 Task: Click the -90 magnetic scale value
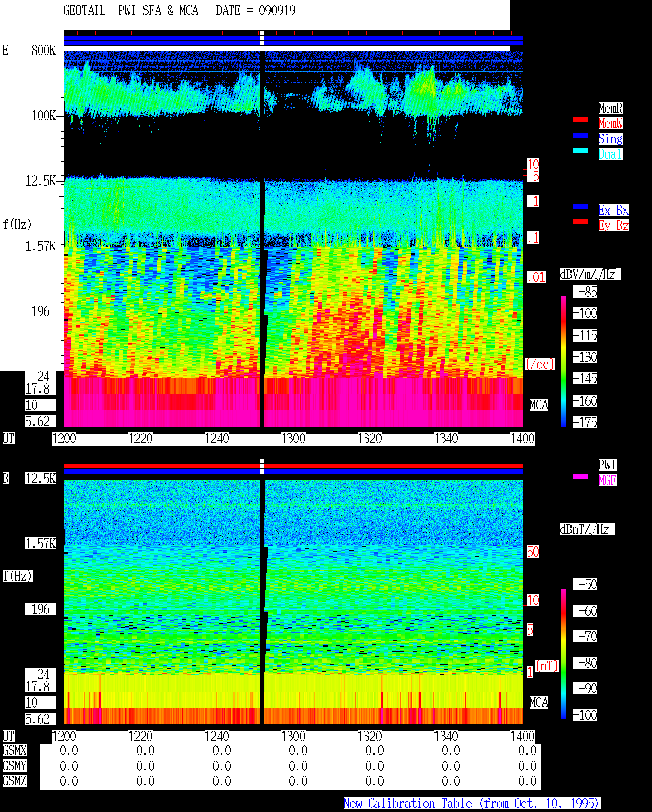[x=586, y=688]
